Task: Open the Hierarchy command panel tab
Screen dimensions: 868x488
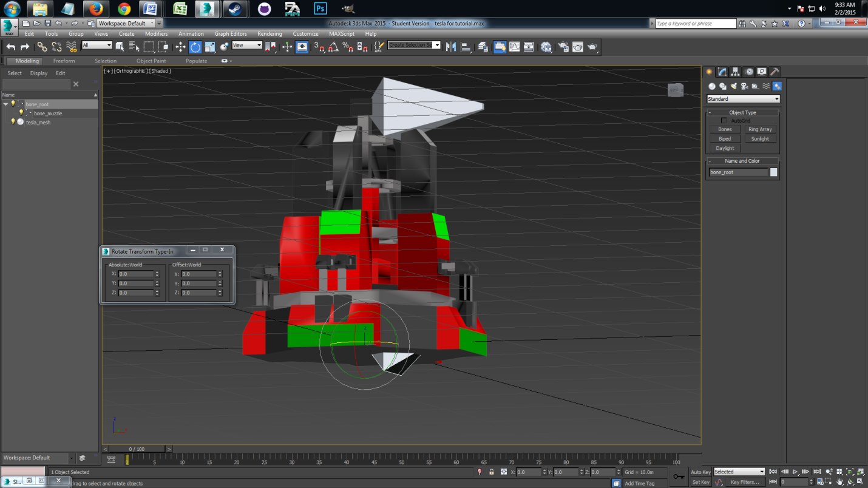Action: (735, 72)
